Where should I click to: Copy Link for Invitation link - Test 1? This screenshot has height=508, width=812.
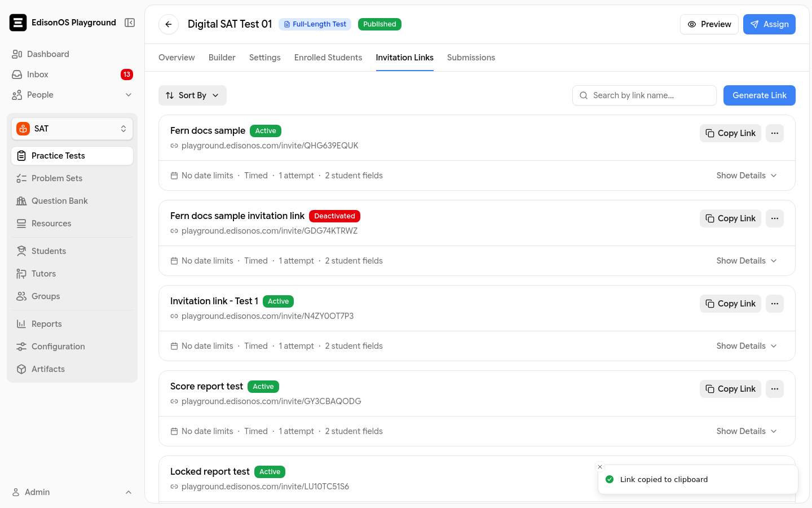pos(730,304)
